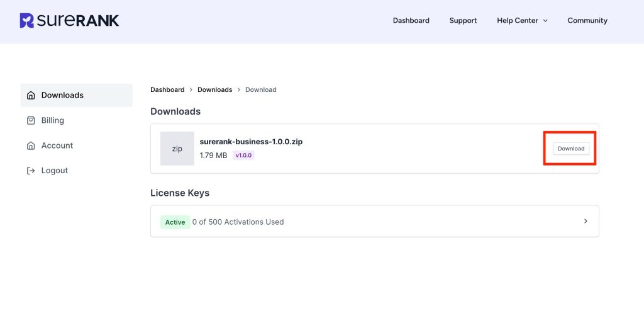Click the Dashboard breadcrumb link
This screenshot has width=644, height=318.
coord(167,90)
